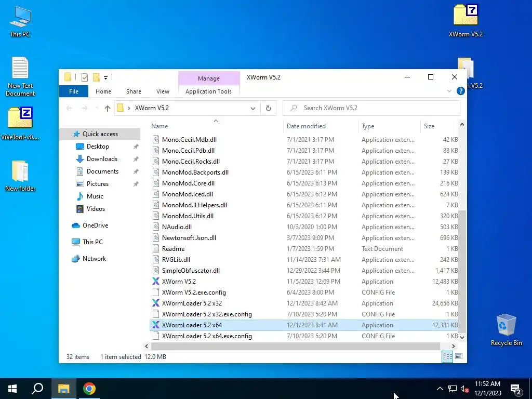Click the vertical scrollbar down arrow
The width and height of the screenshot is (532, 399).
click(462, 337)
